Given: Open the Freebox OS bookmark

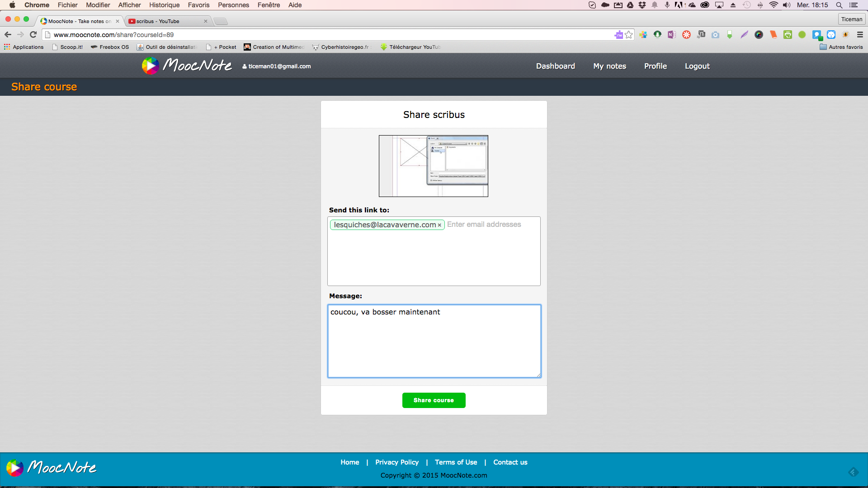Looking at the screenshot, I should (x=110, y=47).
